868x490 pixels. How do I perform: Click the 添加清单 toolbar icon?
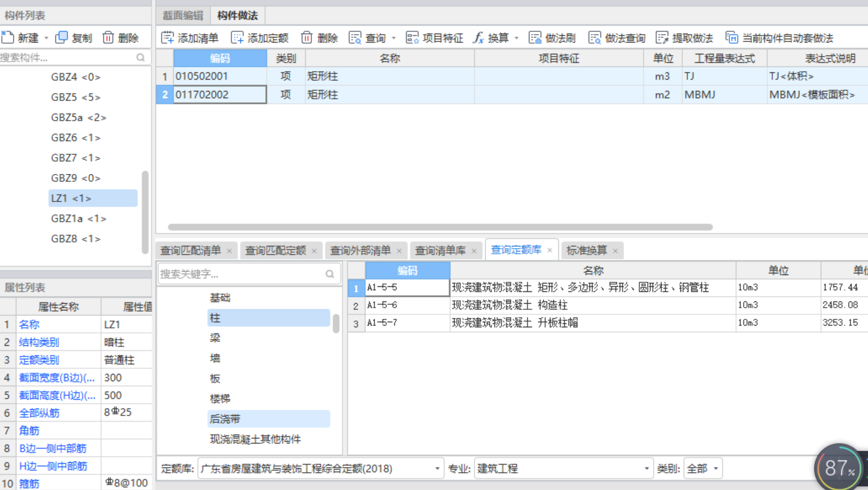tap(167, 38)
